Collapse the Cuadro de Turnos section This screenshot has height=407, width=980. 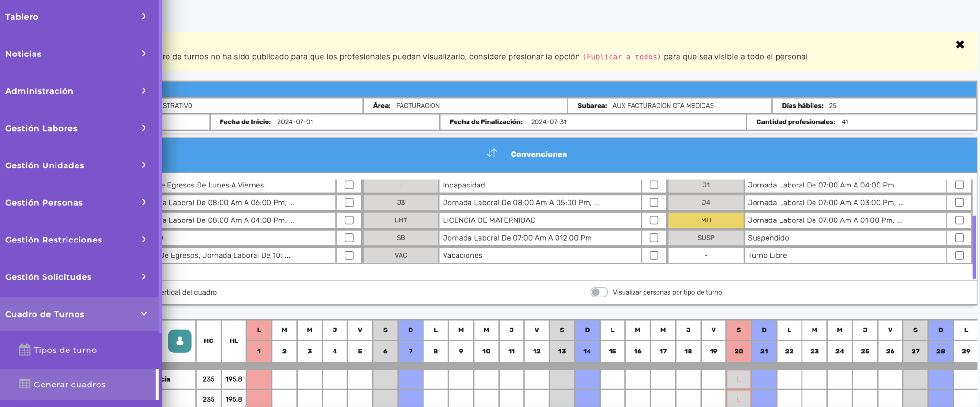144,314
